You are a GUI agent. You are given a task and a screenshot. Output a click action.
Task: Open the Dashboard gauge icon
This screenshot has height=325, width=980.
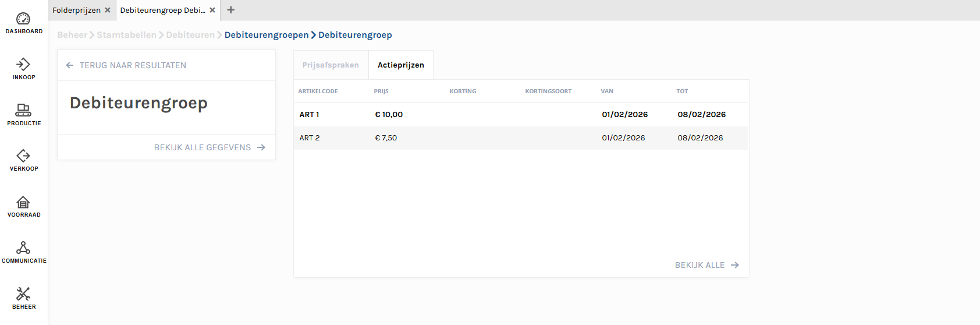(23, 19)
